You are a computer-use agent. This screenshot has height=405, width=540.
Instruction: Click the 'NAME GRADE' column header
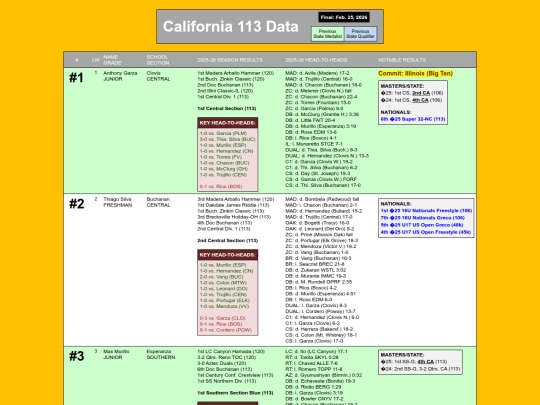112,60
